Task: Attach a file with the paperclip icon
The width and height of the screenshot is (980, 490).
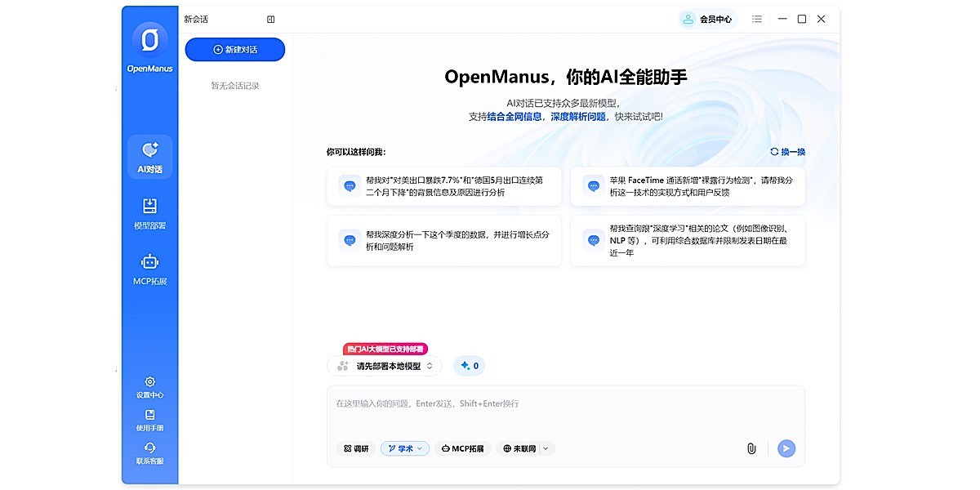Action: [x=751, y=448]
